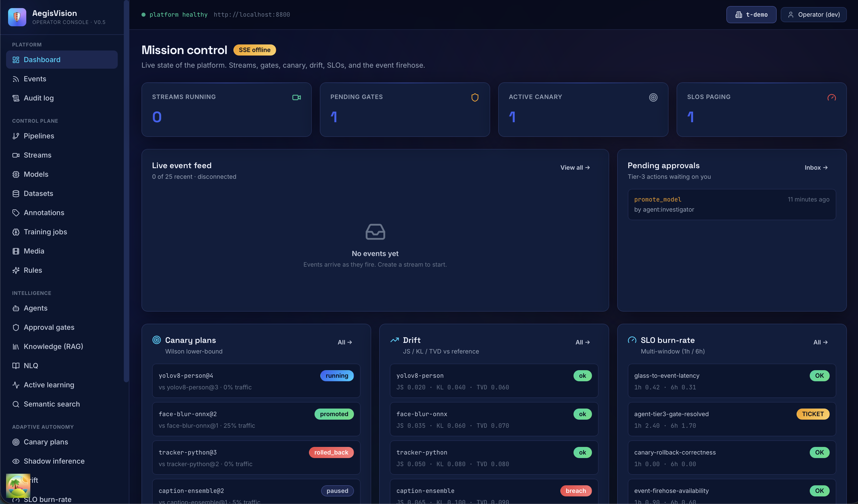This screenshot has width=858, height=504.
Task: Click the Models chip icon
Action: tap(16, 174)
